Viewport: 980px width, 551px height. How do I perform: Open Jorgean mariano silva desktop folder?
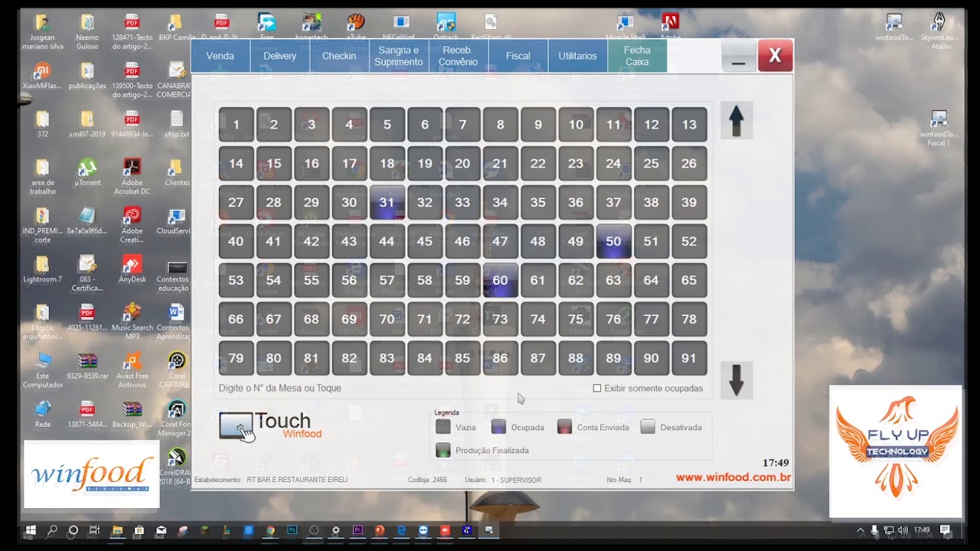(x=43, y=32)
